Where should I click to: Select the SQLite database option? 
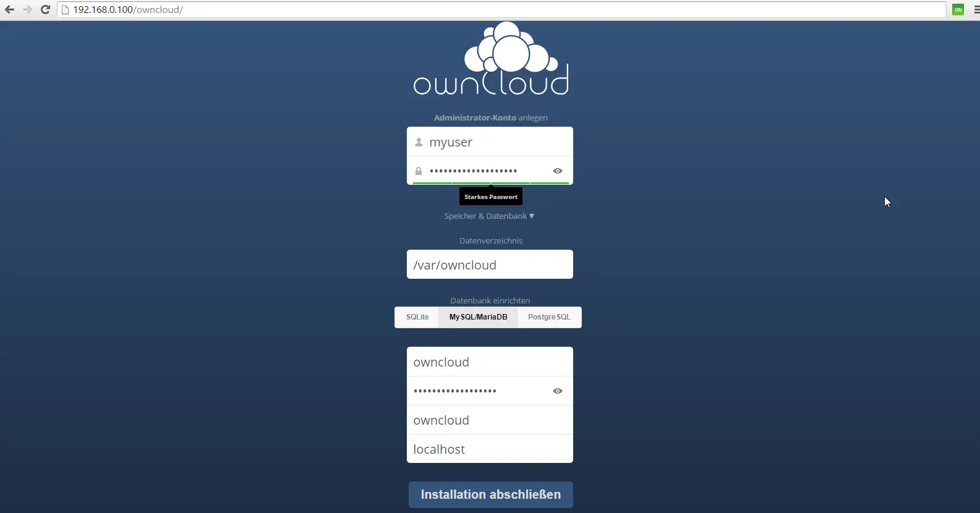point(417,317)
